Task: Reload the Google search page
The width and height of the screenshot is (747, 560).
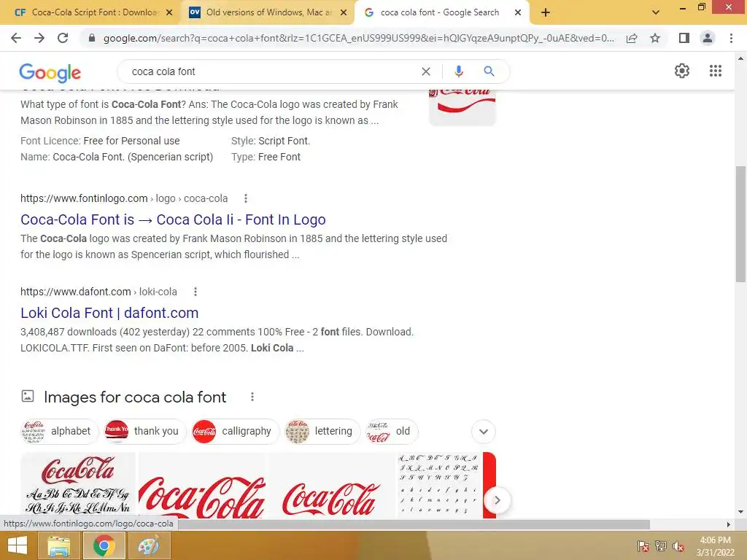Action: 63,38
